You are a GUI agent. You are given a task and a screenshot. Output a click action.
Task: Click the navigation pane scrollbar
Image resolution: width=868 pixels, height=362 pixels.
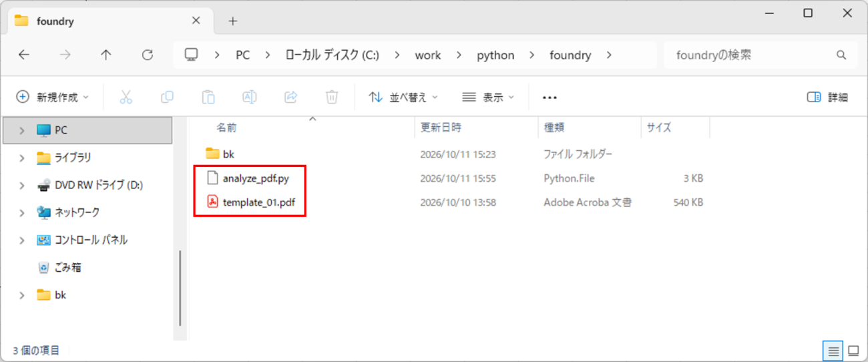[180, 287]
